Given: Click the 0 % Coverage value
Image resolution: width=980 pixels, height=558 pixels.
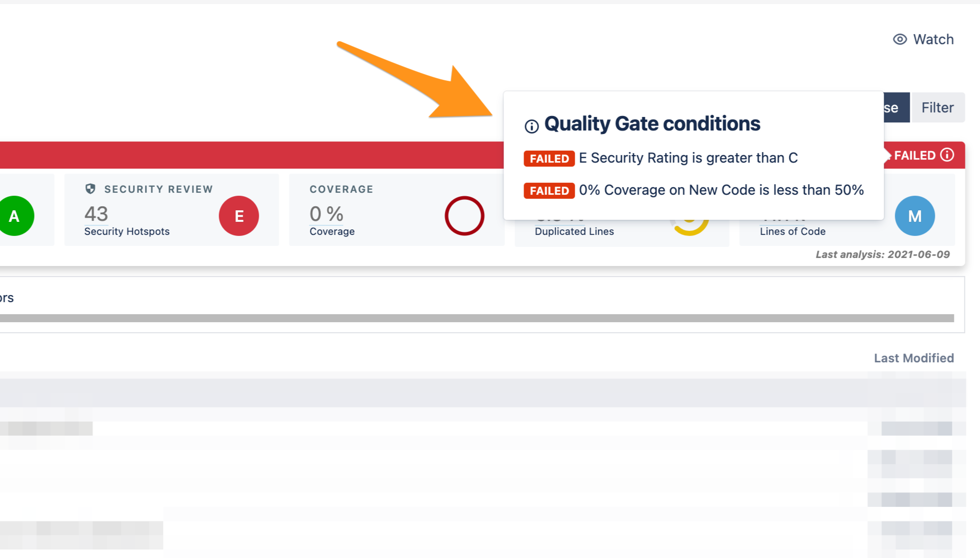Looking at the screenshot, I should click(326, 214).
